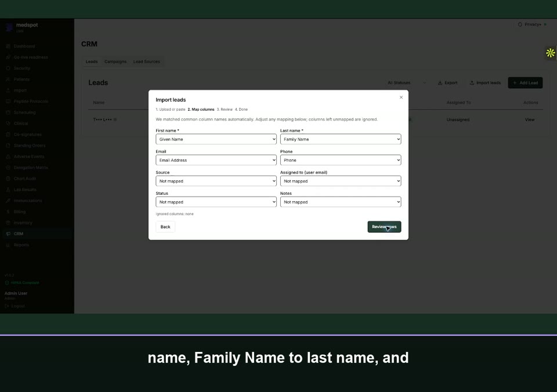Open the Last name mapping dropdown

pos(341,139)
